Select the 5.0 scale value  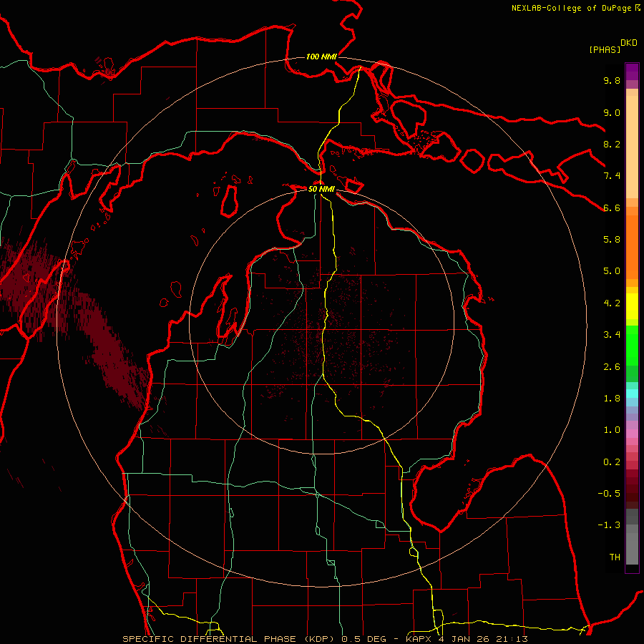(612, 271)
